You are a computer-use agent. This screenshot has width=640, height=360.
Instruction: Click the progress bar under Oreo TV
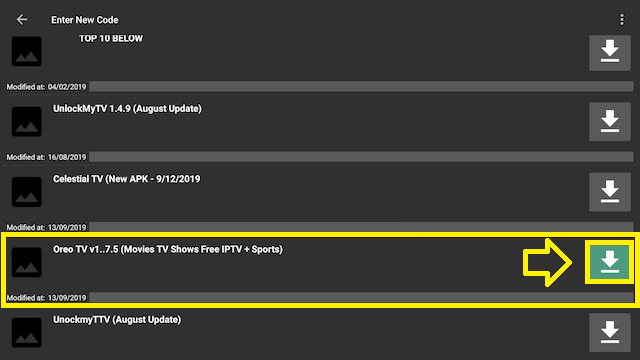tap(361, 297)
